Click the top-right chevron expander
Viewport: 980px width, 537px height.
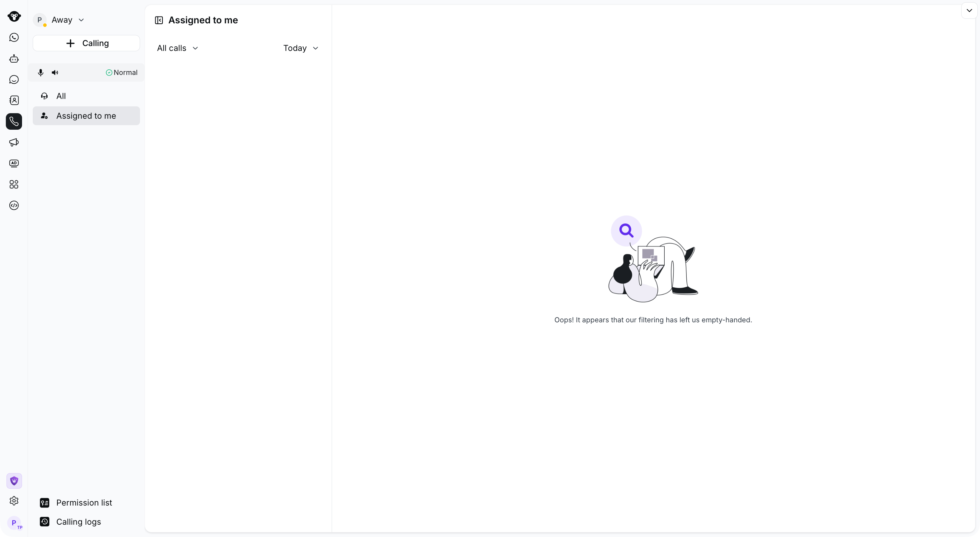(x=969, y=10)
